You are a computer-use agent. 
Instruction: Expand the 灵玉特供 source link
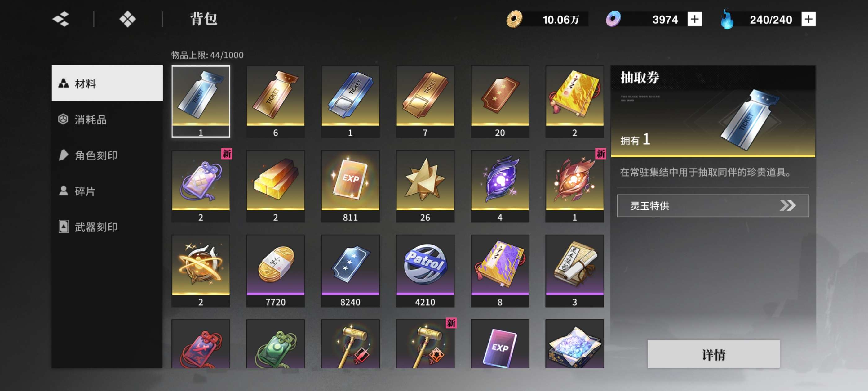[x=713, y=205]
